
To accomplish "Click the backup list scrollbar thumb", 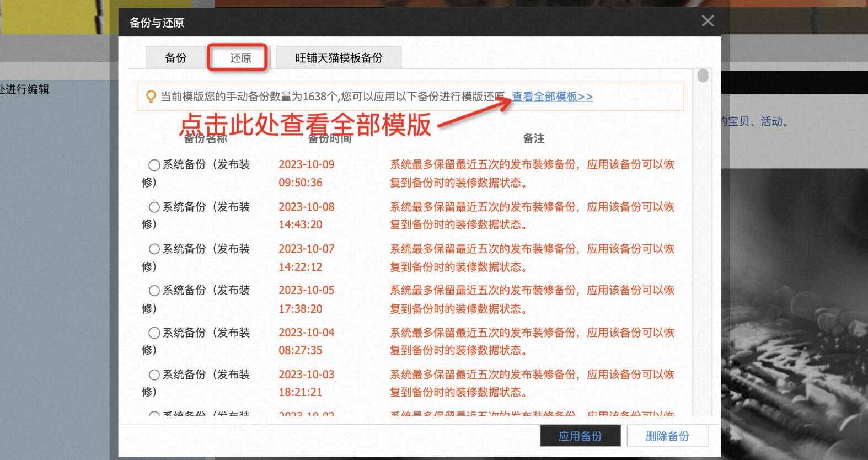I will (703, 76).
